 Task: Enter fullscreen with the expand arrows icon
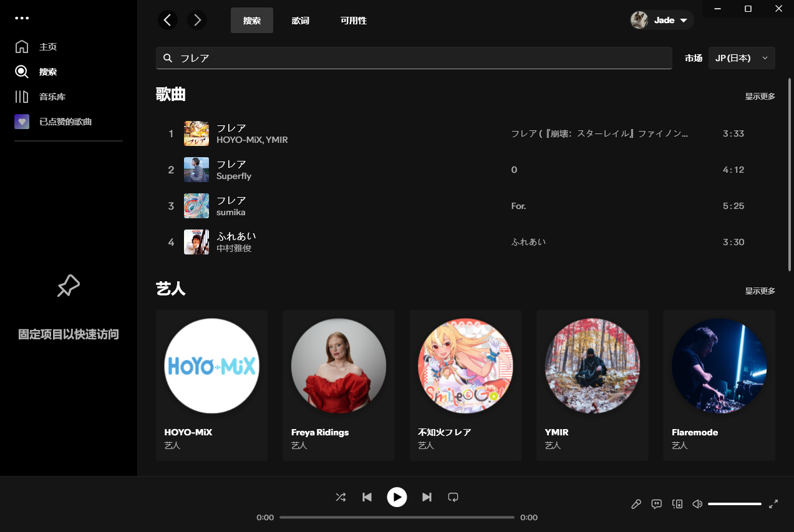tap(773, 504)
